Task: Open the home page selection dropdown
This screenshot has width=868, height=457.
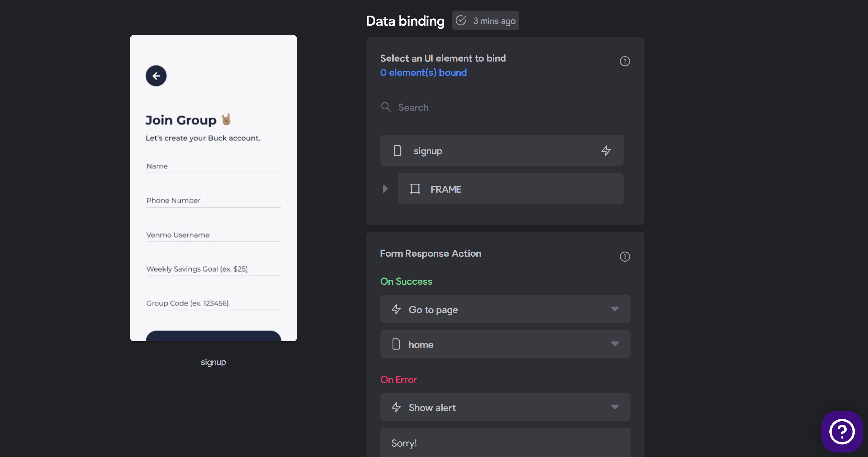Action: coord(505,344)
